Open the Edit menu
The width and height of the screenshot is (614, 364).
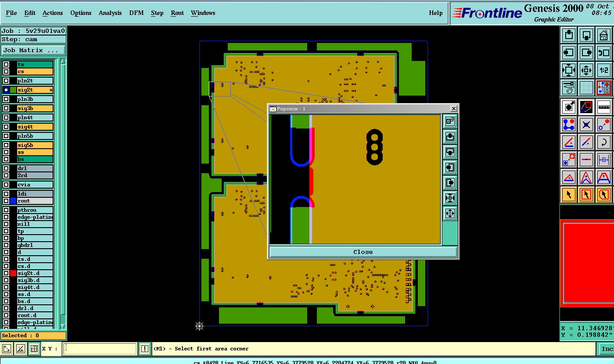point(30,13)
